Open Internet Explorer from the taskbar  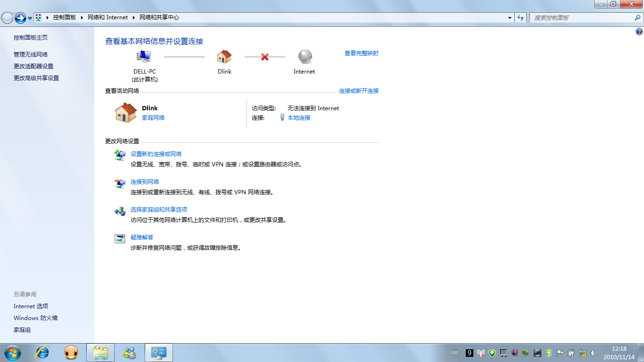(x=43, y=353)
